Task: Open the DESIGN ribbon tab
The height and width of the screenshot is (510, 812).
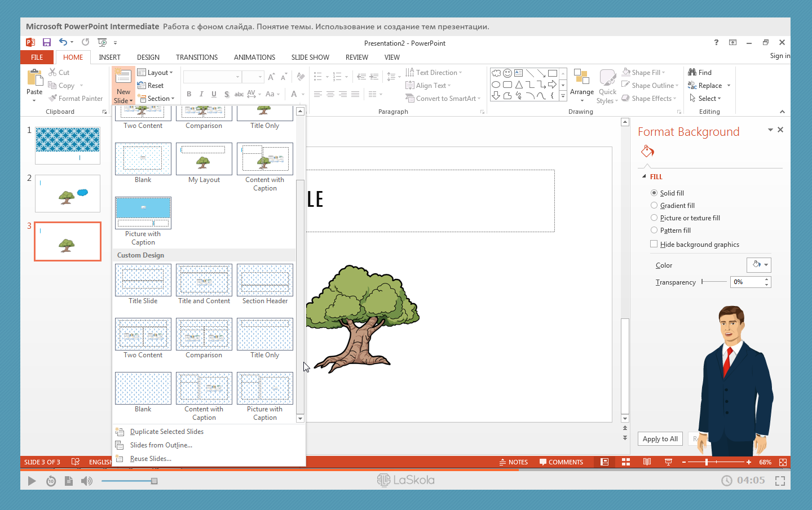Action: pos(148,57)
